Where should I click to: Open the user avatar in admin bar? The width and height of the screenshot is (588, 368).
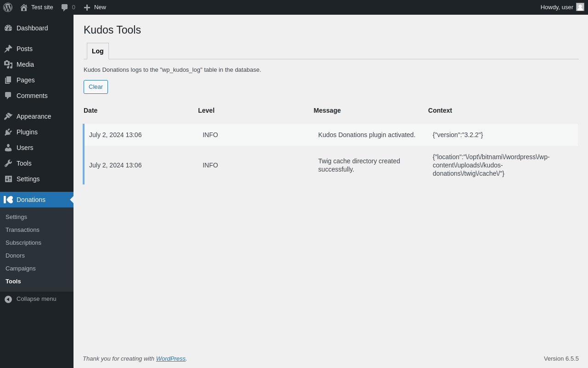pos(580,7)
